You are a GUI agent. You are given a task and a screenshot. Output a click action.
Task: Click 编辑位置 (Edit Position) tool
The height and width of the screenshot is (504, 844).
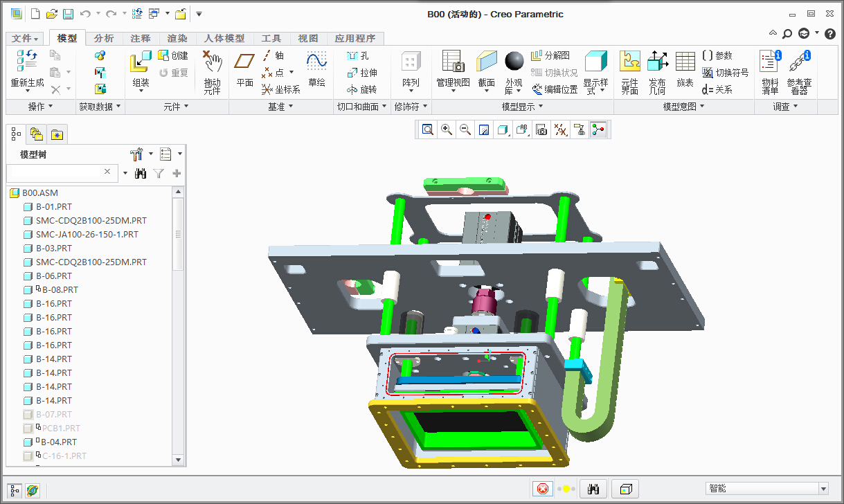click(x=555, y=89)
